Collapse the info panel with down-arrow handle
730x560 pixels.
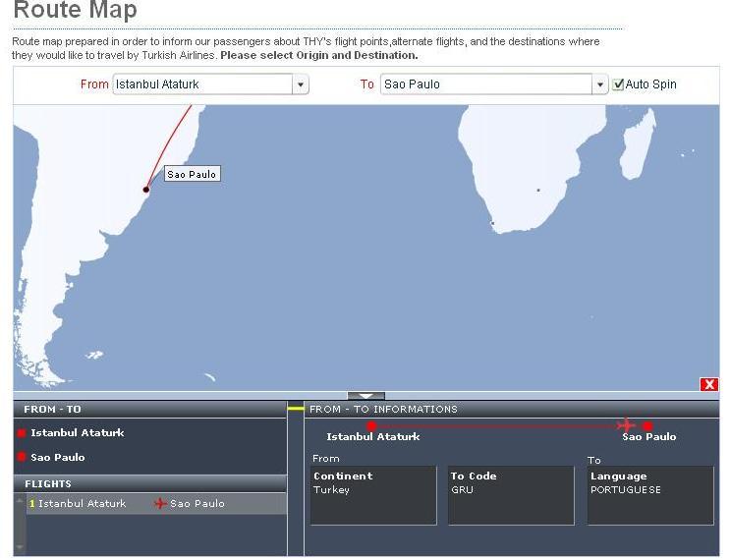365,396
